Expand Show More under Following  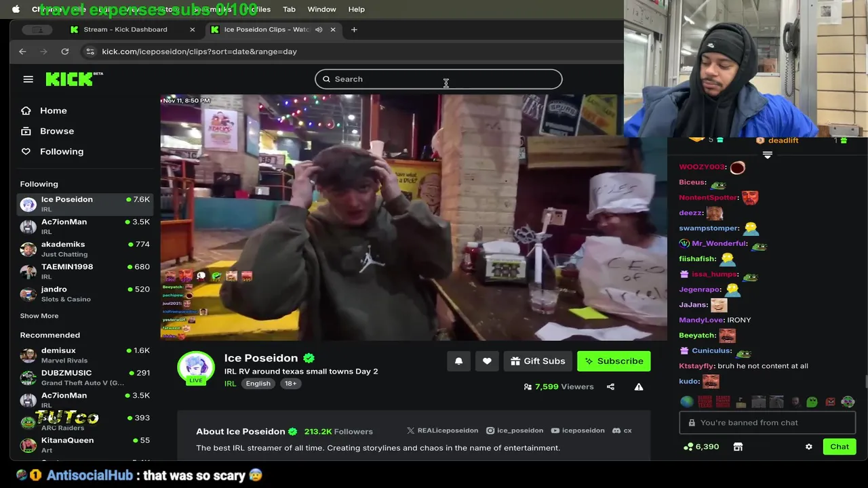pyautogui.click(x=39, y=316)
